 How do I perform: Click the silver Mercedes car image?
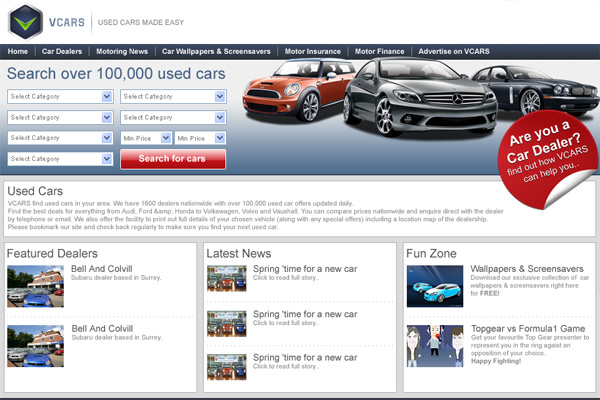coord(419,98)
